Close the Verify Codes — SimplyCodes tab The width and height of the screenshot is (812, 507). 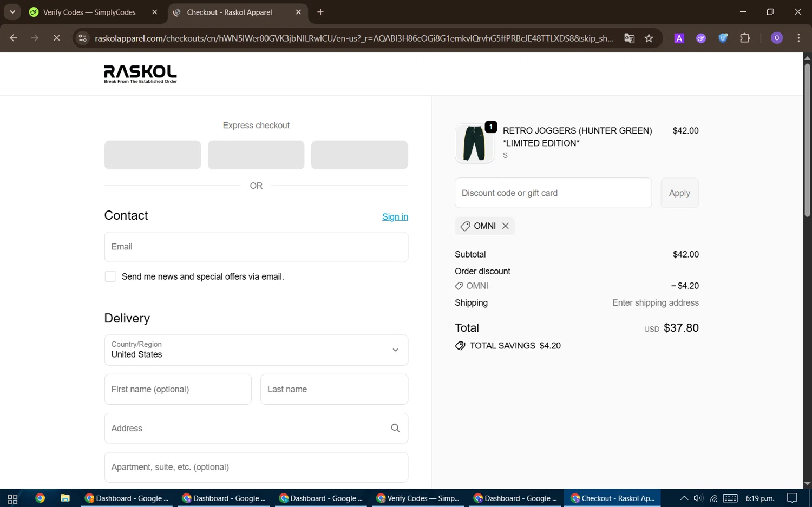pos(154,12)
